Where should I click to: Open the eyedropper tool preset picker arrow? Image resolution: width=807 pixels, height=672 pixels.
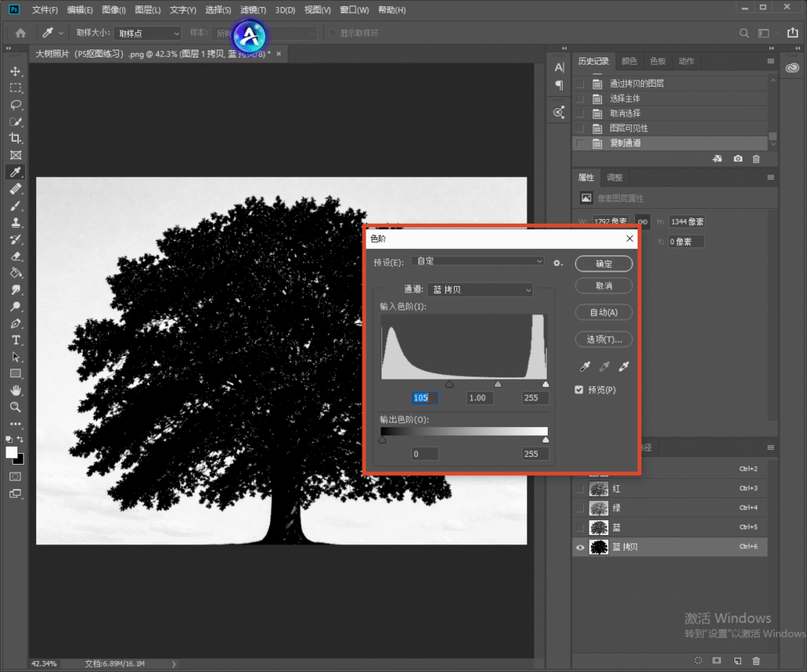(x=61, y=33)
